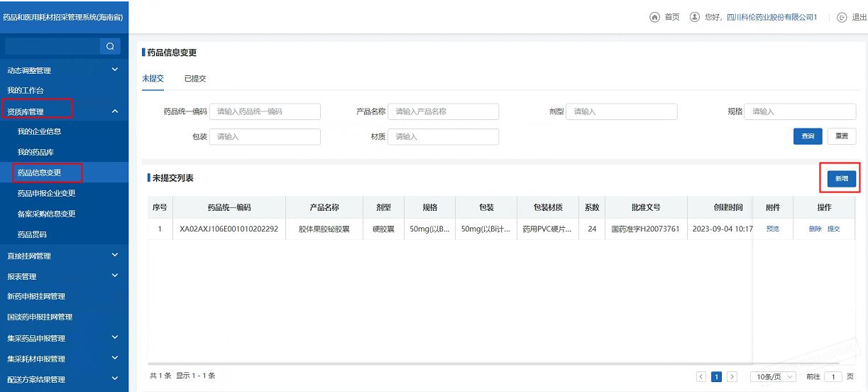Click the 查询 search button

pyautogui.click(x=808, y=136)
